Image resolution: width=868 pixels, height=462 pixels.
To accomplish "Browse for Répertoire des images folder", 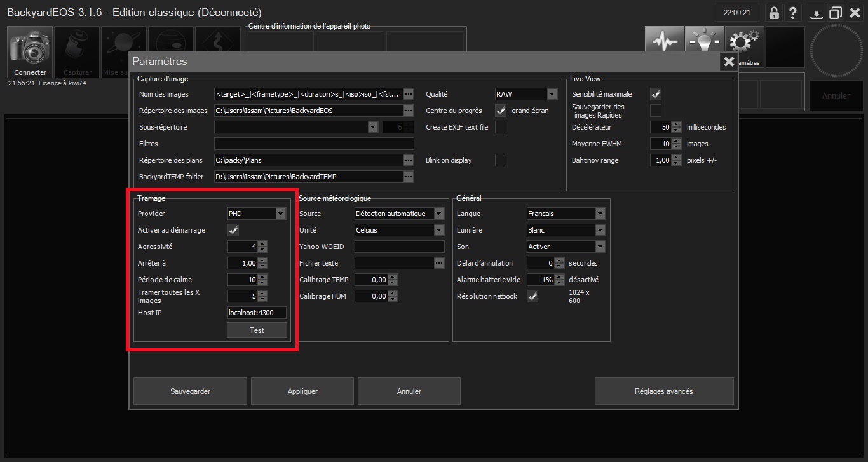I will click(x=409, y=111).
